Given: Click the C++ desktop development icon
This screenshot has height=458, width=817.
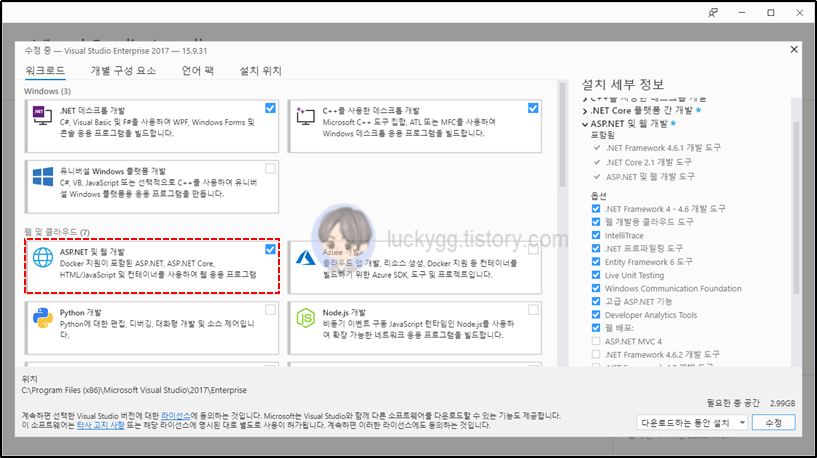Looking at the screenshot, I should (x=305, y=116).
